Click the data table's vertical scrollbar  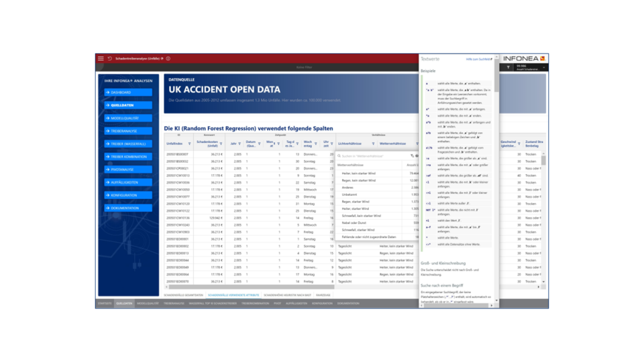[543, 160]
